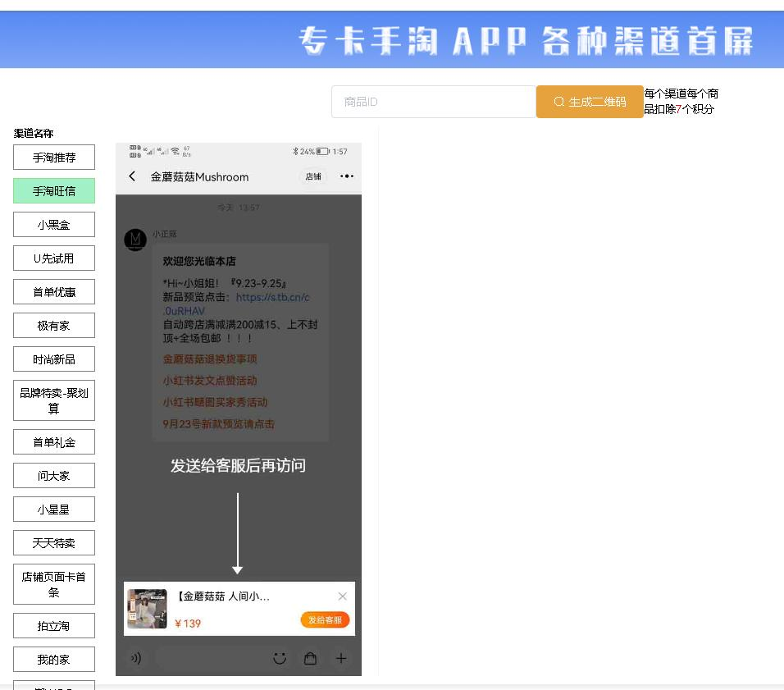Screen dimensions: 784x690
Task: Select the 店铺页面卡首条 channel
Action: [54, 584]
